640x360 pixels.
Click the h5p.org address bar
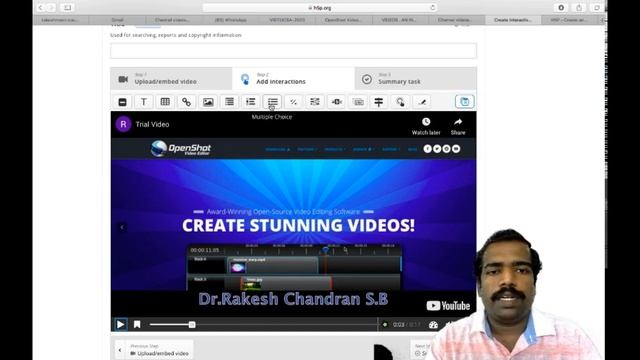pos(320,8)
